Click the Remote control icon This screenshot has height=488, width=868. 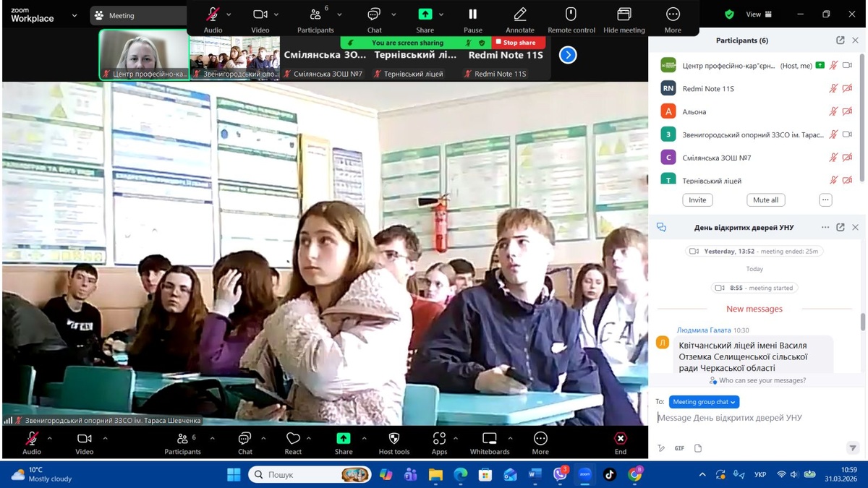571,14
